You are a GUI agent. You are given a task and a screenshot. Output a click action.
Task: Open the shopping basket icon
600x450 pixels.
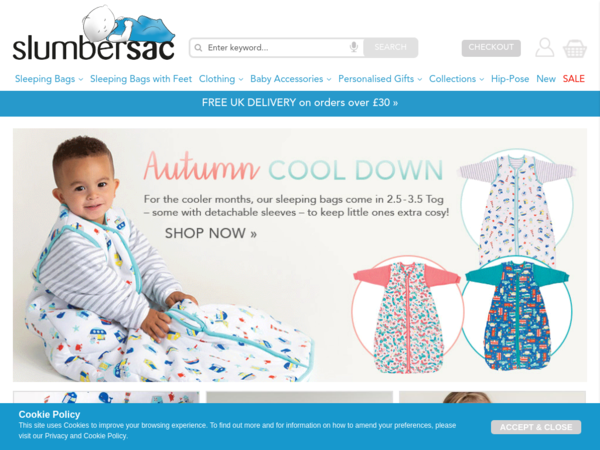(x=574, y=49)
